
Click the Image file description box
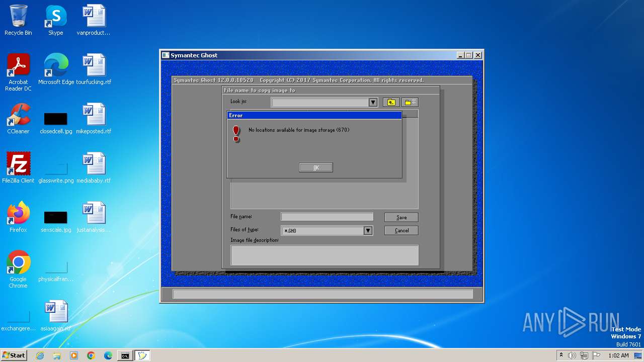(325, 255)
